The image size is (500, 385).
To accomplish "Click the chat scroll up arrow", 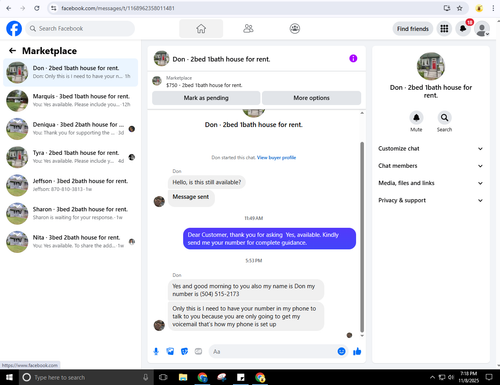I will click(x=362, y=113).
